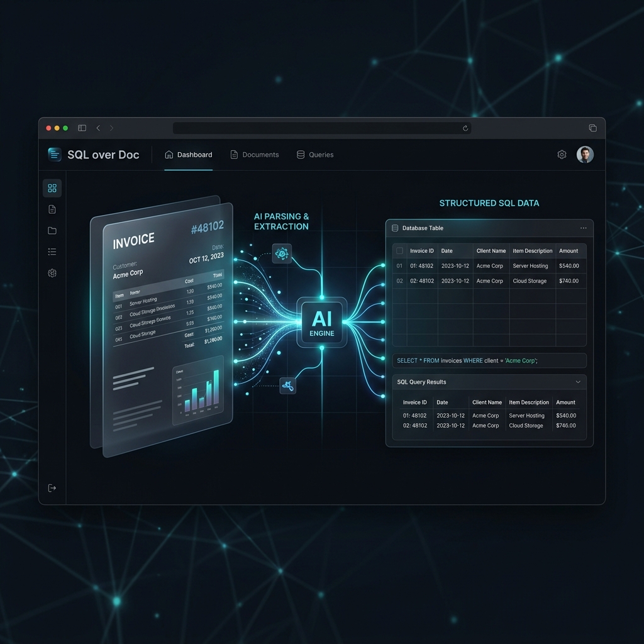Click the SQL query input field
This screenshot has height=644, width=644.
pyautogui.click(x=489, y=360)
